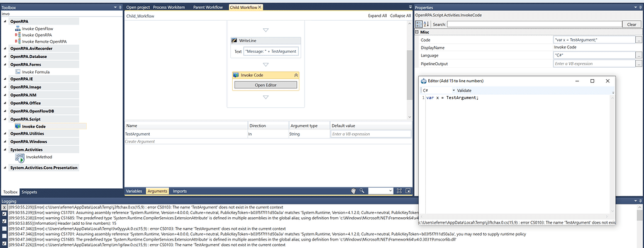Open the Language property ellipsis editor
Image resolution: width=644 pixels, height=248 pixels.
638,55
